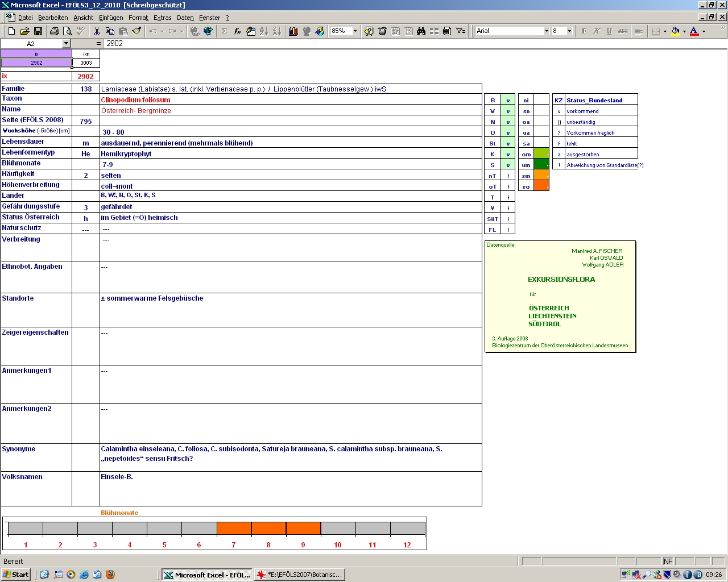Open the Office Assistant help icon
This screenshot has height=582, width=728.
369,31
